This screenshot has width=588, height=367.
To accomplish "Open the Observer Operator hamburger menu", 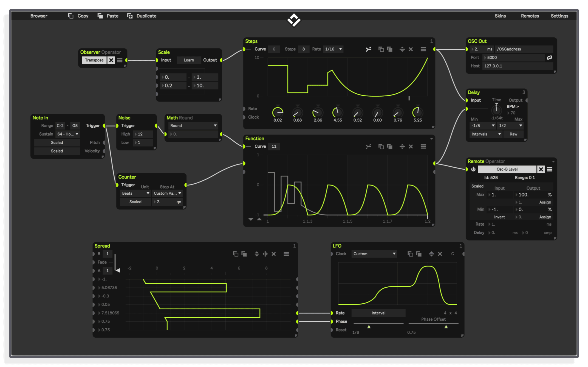I will [x=120, y=60].
